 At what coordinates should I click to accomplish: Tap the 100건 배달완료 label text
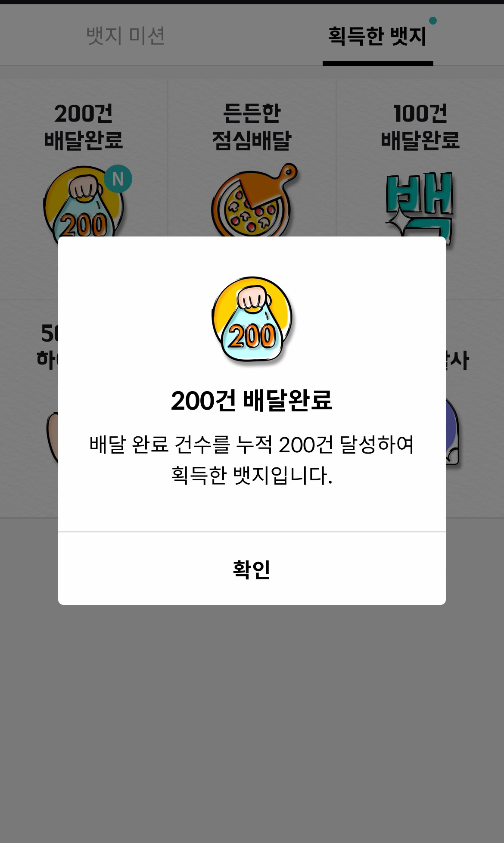pyautogui.click(x=420, y=127)
